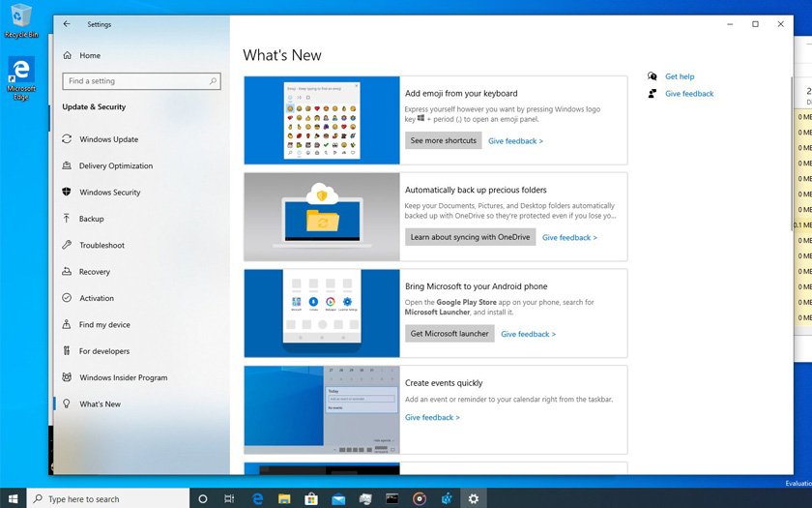Open the Windows Start menu

tap(13, 498)
